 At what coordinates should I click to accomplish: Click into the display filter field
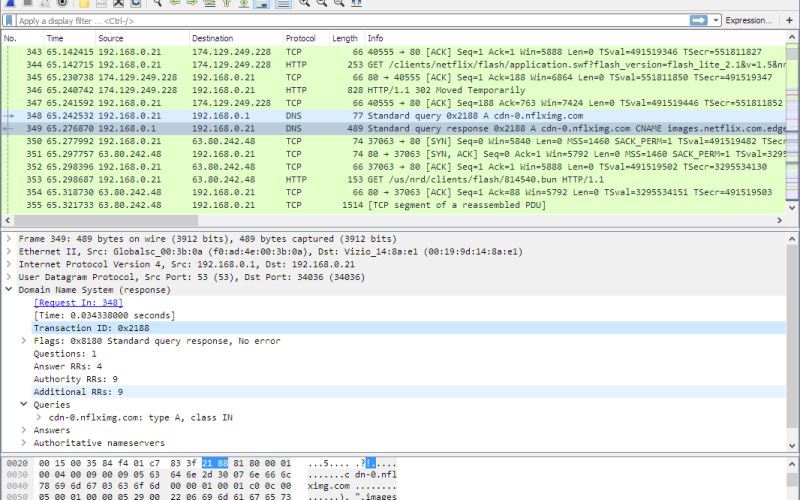352,20
